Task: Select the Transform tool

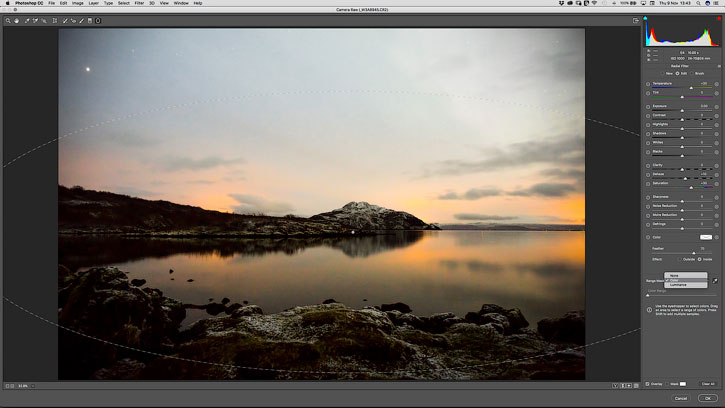Action: (x=55, y=21)
